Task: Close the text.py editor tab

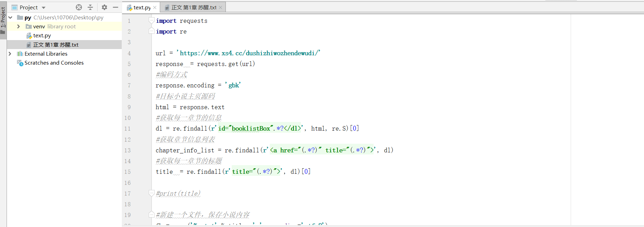Action: 155,7
